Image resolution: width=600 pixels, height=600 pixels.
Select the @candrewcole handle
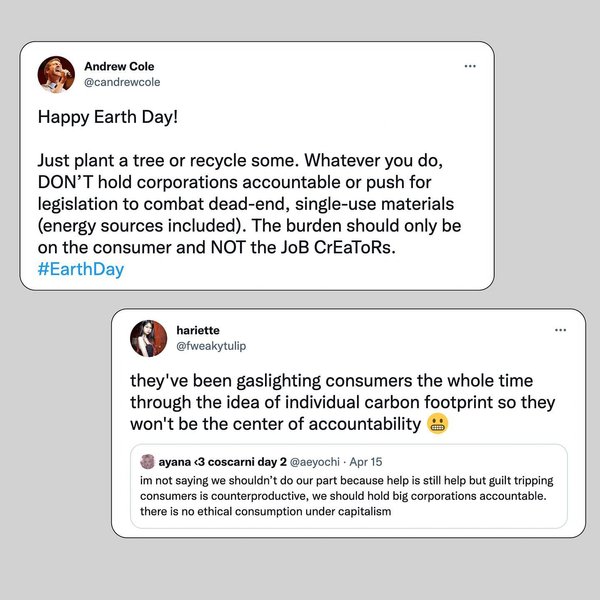(129, 82)
